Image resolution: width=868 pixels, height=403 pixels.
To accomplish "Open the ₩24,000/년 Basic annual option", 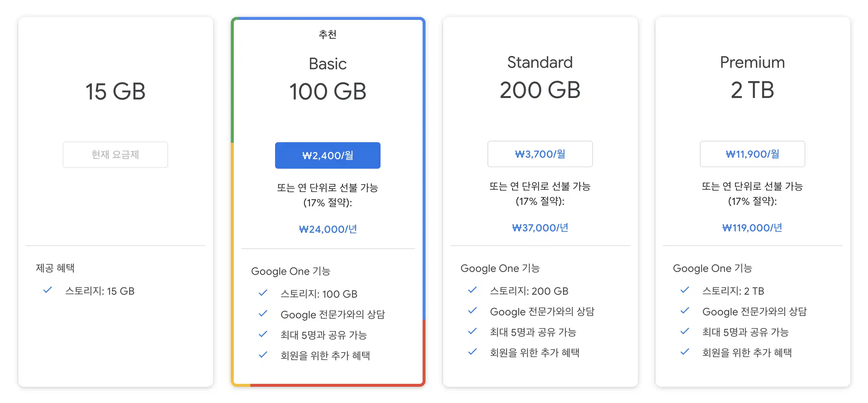I will pyautogui.click(x=327, y=229).
